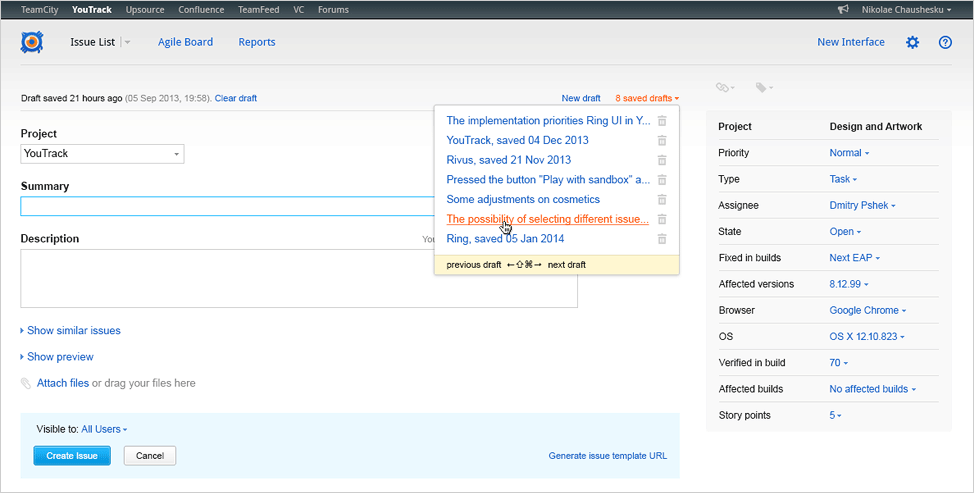Screen dimensions: 974x493
Task: Open the Project YouTrack combo box
Action: (102, 153)
